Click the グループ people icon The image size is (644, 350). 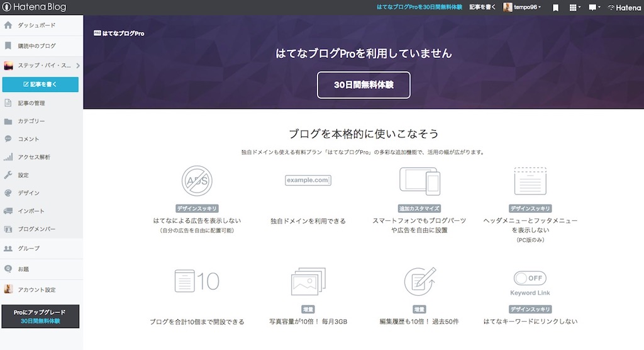click(8, 249)
